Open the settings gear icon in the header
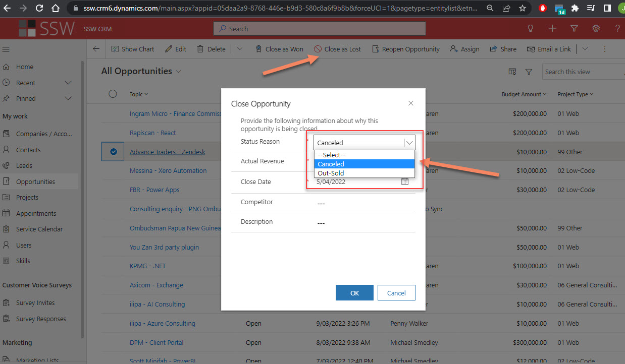Image resolution: width=625 pixels, height=364 pixels. pos(596,29)
